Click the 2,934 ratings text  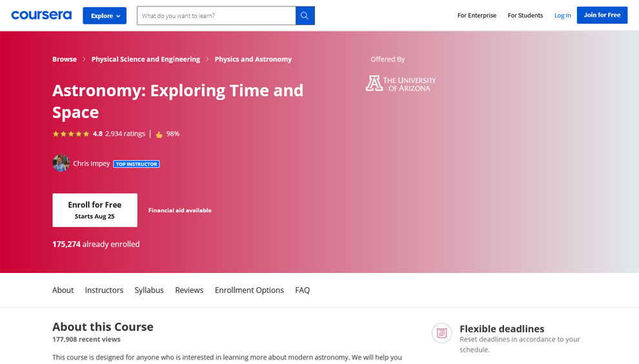125,134
